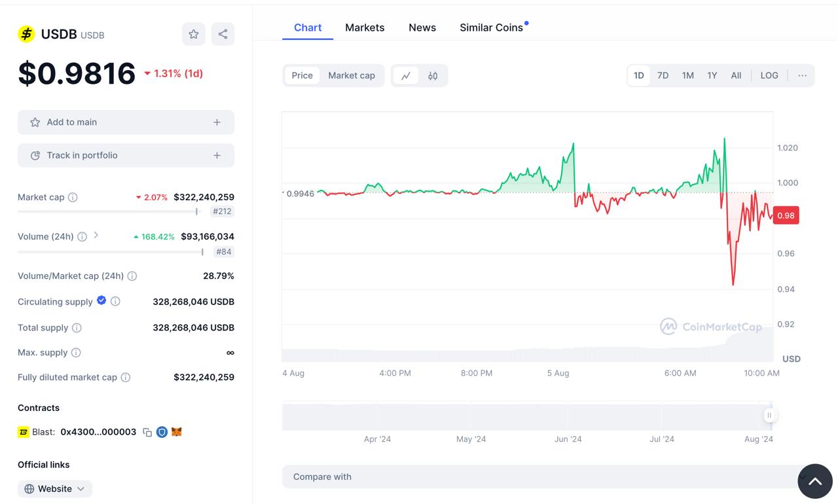Click the range slider handle under the chart
The width and height of the screenshot is (838, 504).
[x=769, y=415]
